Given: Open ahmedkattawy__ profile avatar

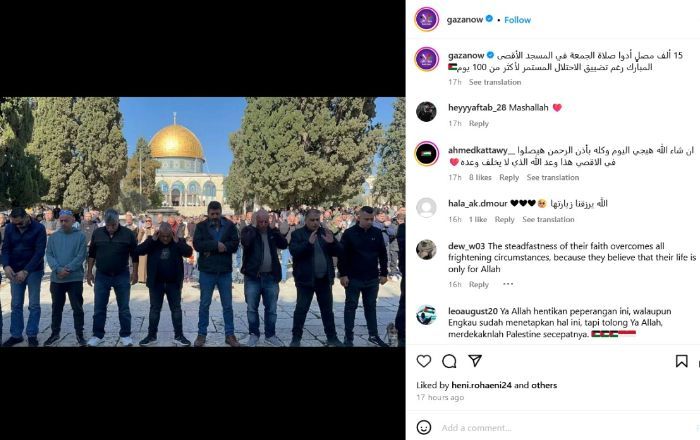Looking at the screenshot, I should click(x=427, y=154).
